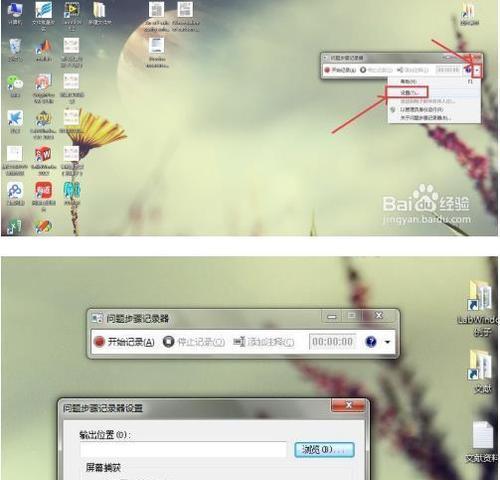The image size is (500, 480).
Task: Click the 00:00:00 timer in larger recorder
Action: click(x=332, y=342)
